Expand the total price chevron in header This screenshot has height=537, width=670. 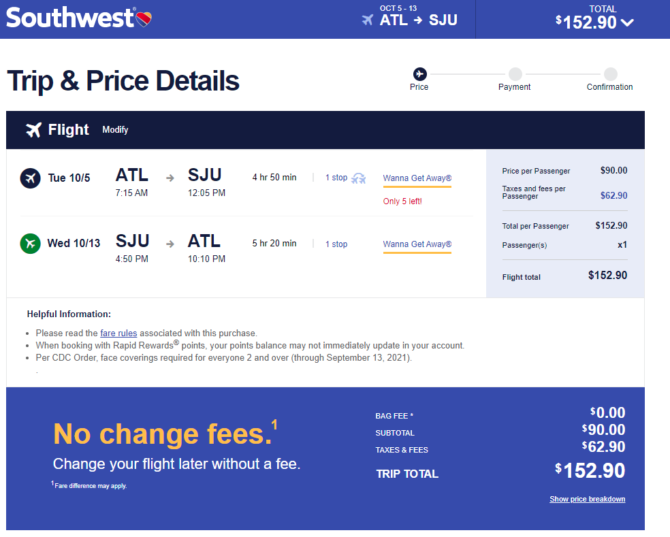click(627, 22)
